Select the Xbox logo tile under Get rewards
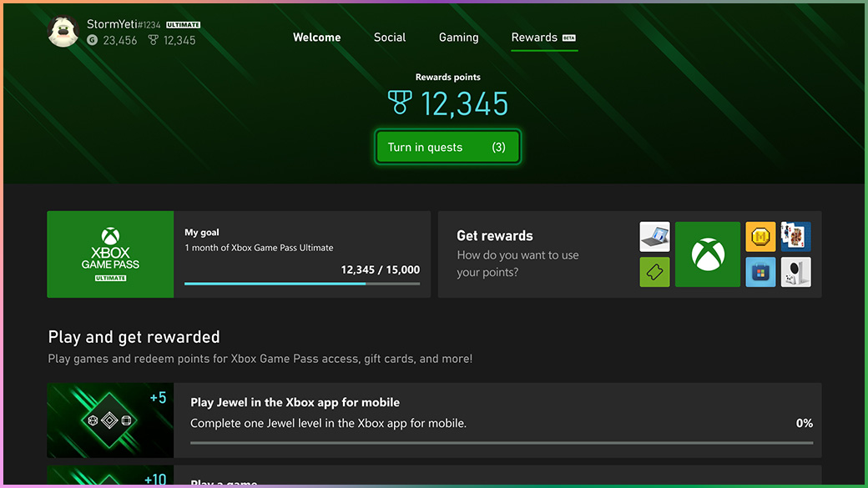Viewport: 868px width, 488px height. [707, 254]
